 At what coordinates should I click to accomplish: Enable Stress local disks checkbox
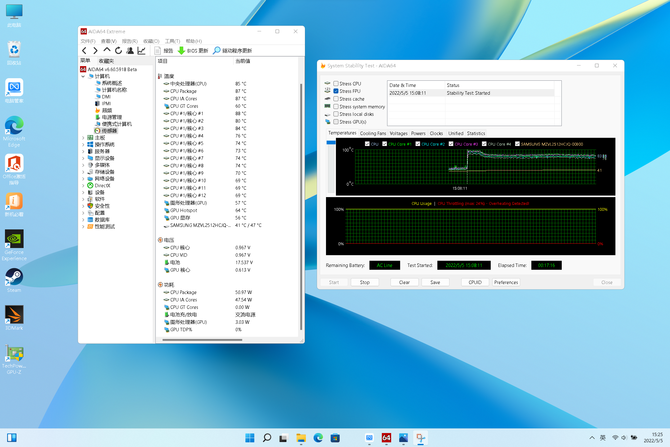coord(336,114)
